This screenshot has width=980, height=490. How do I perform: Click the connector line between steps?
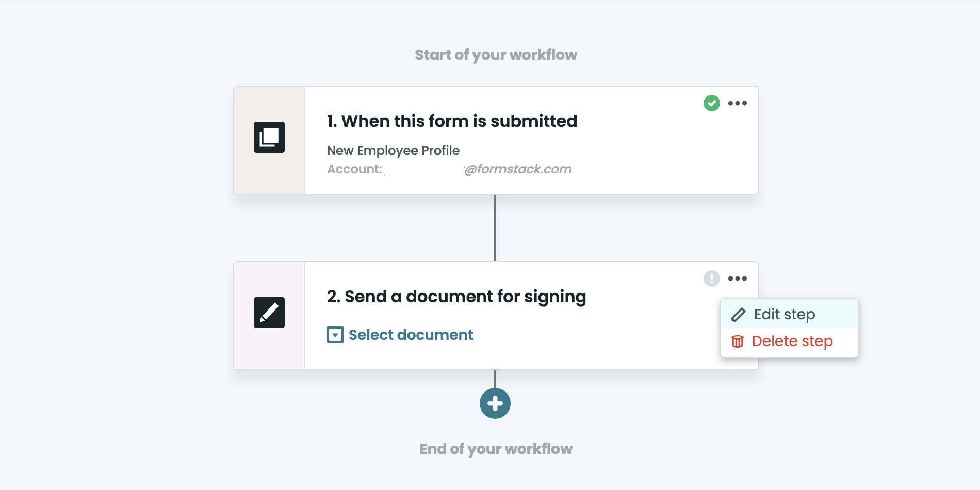(x=495, y=227)
